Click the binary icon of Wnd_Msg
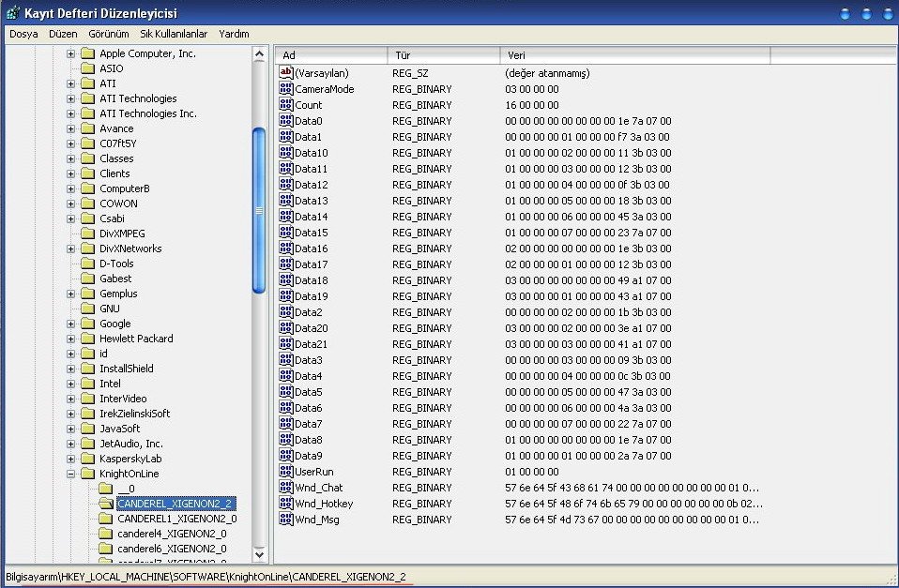Image resolution: width=899 pixels, height=588 pixels. tap(285, 520)
